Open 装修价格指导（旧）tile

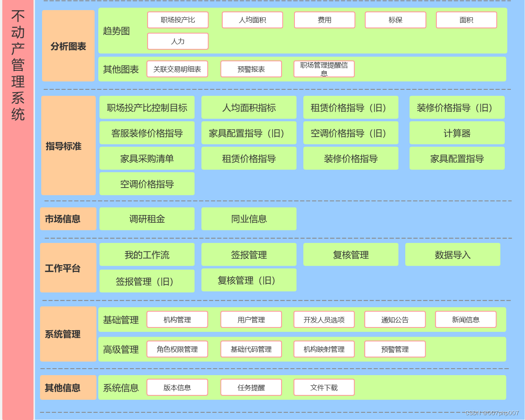457,108
